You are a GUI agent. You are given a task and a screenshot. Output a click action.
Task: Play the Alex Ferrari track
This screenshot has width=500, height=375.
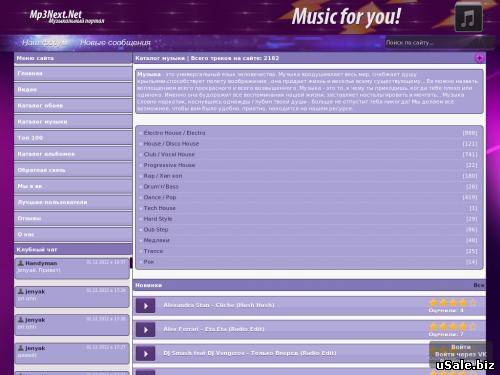coord(145,330)
